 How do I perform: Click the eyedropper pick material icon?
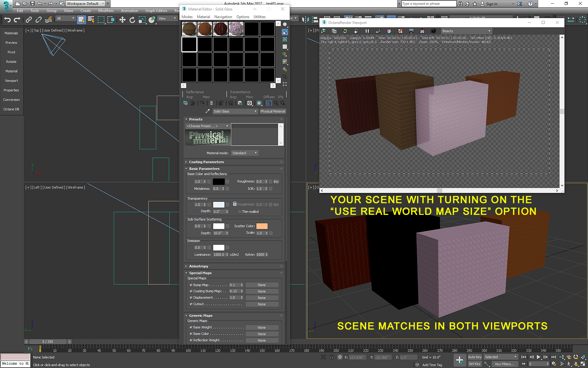[x=207, y=111]
